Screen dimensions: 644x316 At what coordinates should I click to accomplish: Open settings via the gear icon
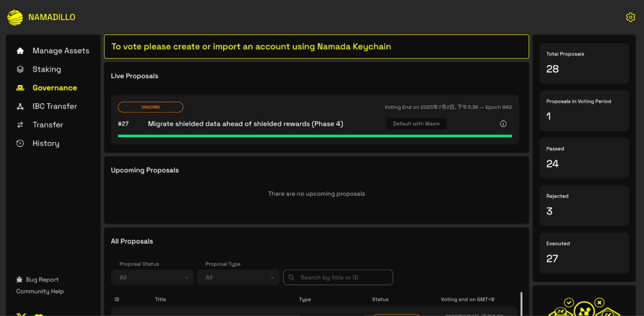click(630, 17)
